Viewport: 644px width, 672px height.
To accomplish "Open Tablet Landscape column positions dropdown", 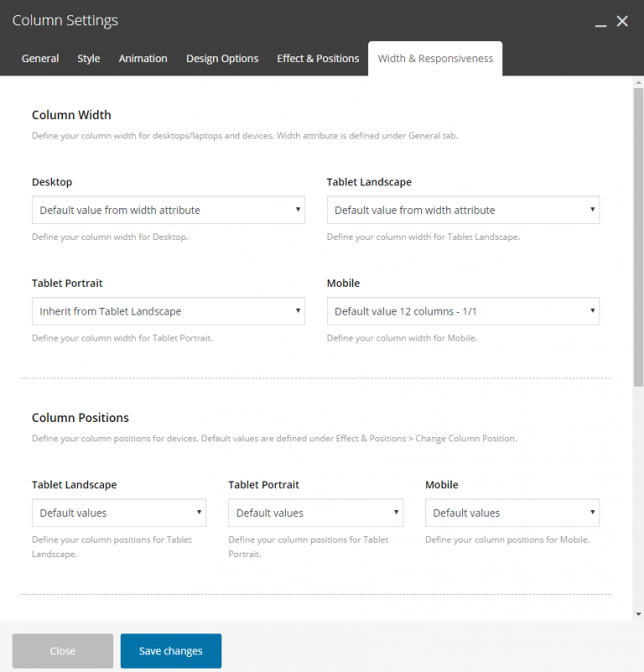I will (118, 513).
